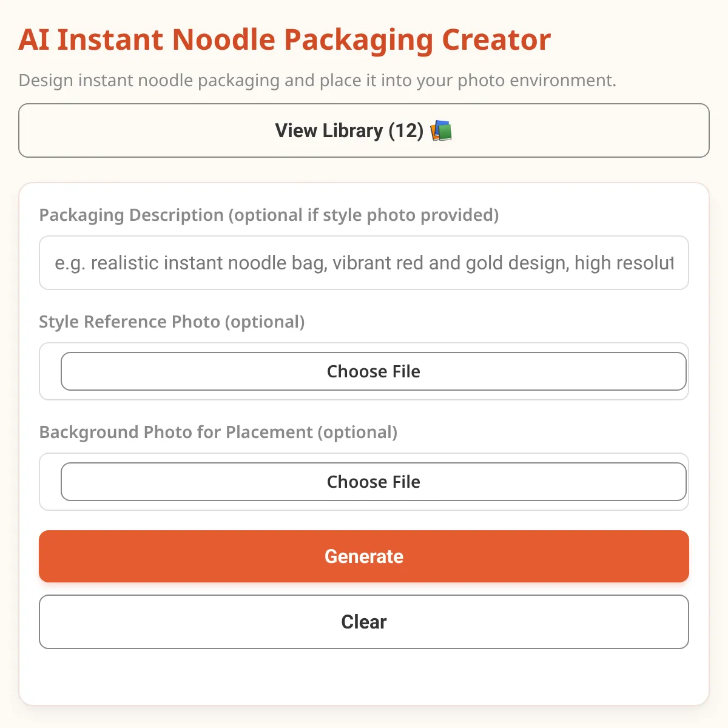The image size is (728, 728).
Task: Click the word Creator in the title
Action: point(496,40)
